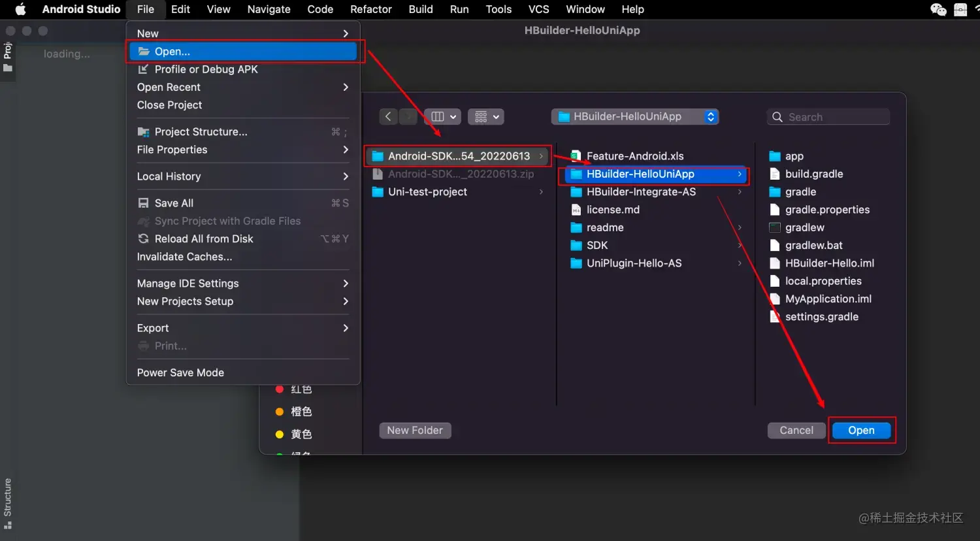
Task: Click the Cancel button
Action: tap(796, 431)
